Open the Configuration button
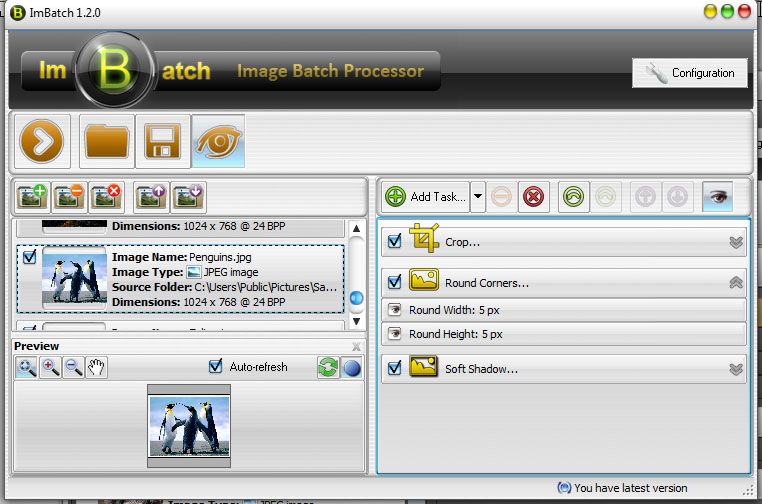The height and width of the screenshot is (504, 762). click(689, 73)
